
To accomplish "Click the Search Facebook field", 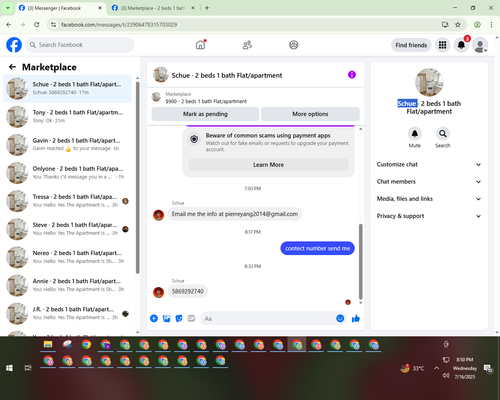I will point(80,45).
